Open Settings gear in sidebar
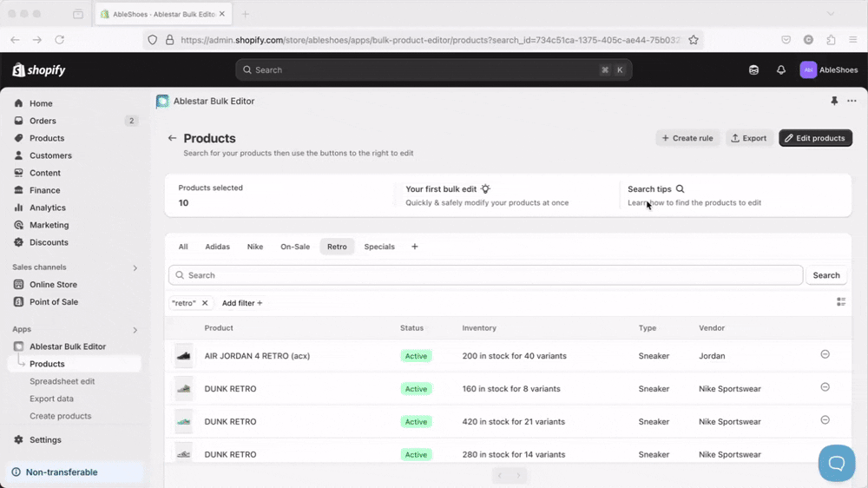868x488 pixels. click(18, 440)
